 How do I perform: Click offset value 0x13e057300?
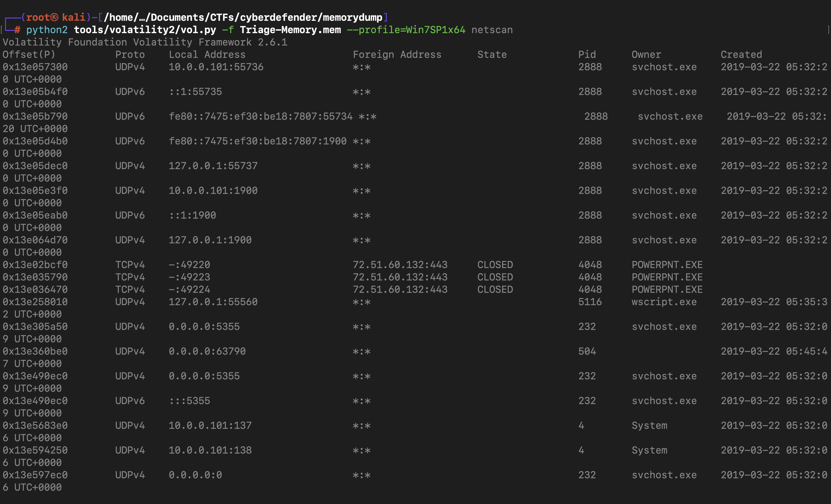(x=35, y=67)
